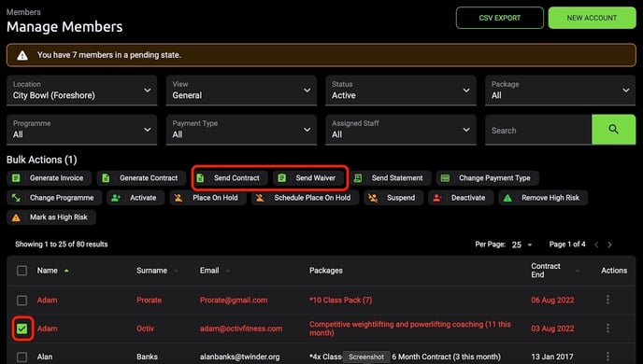Click the Change Programme arrows icon
This screenshot has width=643, height=364.
[x=16, y=198]
